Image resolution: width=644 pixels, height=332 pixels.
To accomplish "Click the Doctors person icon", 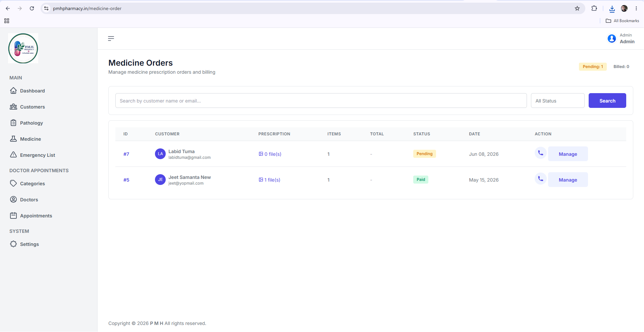I will click(13, 199).
